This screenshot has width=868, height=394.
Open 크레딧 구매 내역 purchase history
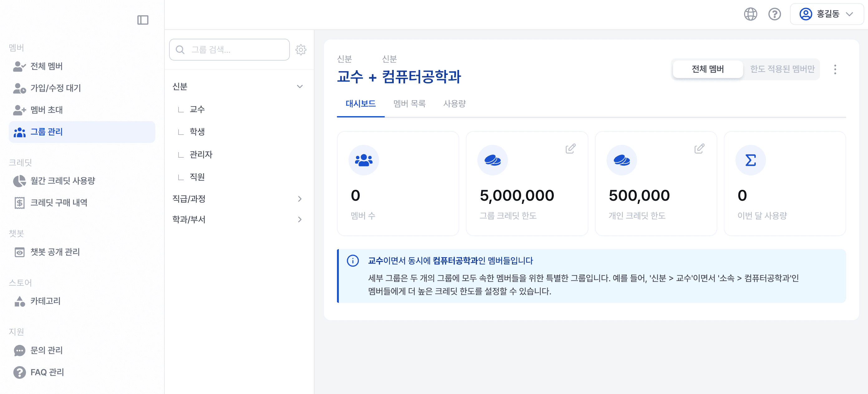tap(59, 203)
